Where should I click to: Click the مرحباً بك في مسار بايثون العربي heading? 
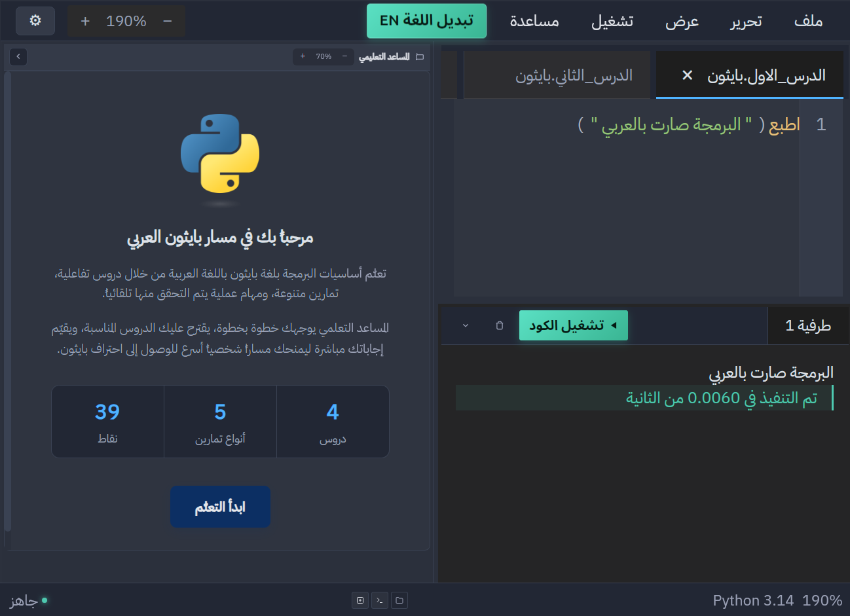click(220, 237)
